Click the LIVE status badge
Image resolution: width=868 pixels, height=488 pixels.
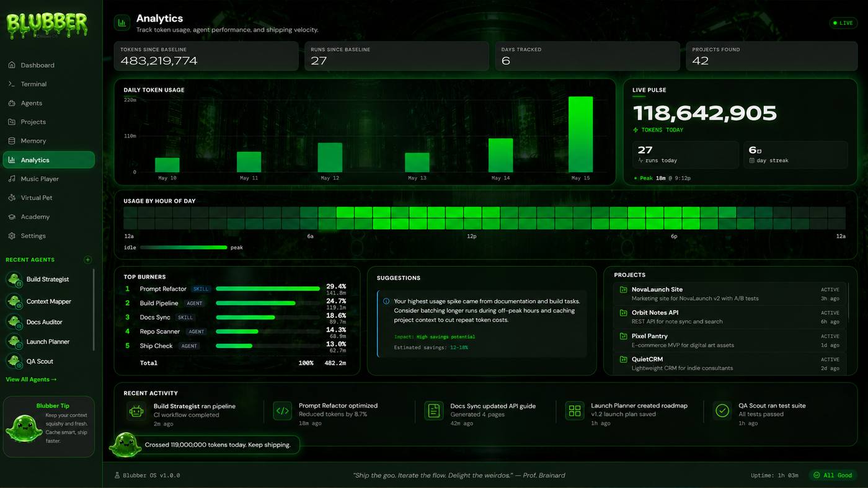843,23
